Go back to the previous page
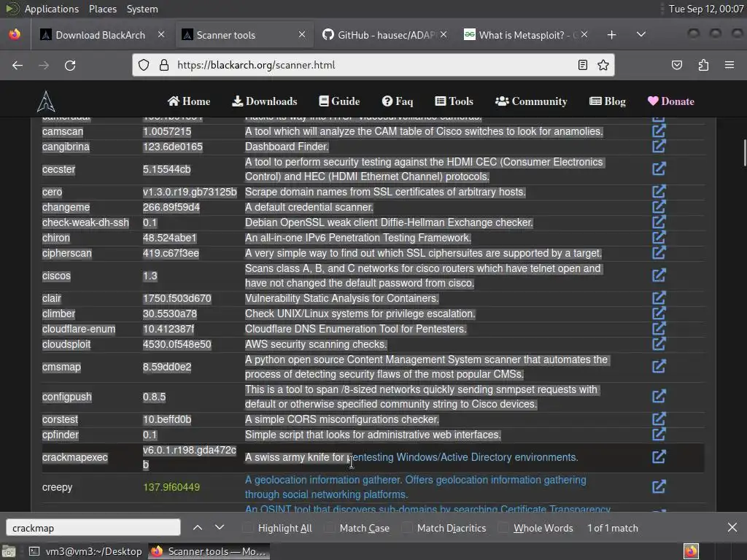Viewport: 747px width, 560px height. click(x=18, y=65)
